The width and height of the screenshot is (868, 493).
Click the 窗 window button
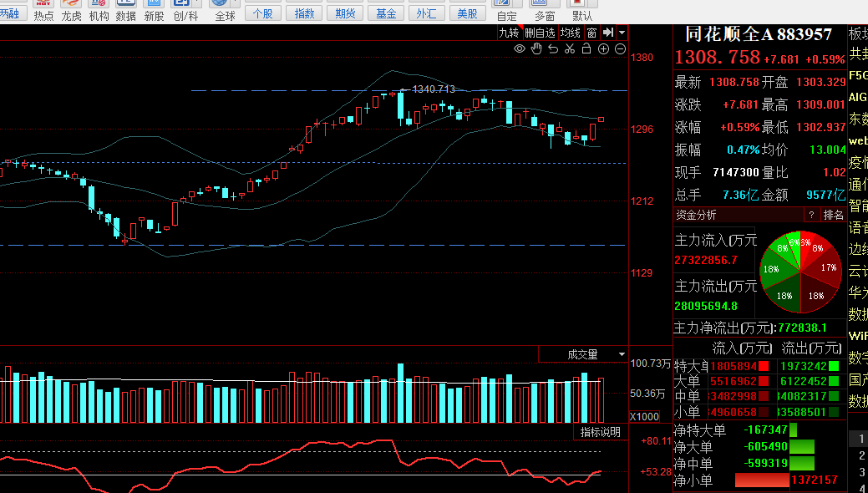tap(591, 33)
